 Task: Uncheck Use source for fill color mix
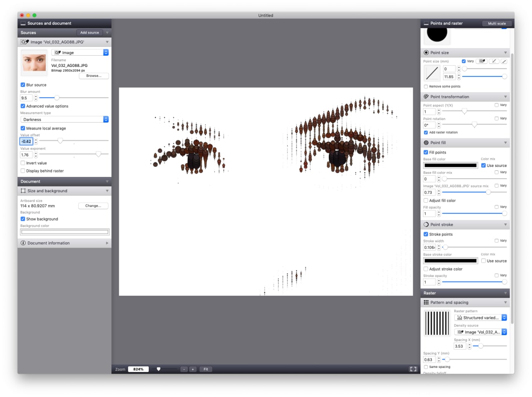[x=483, y=165]
